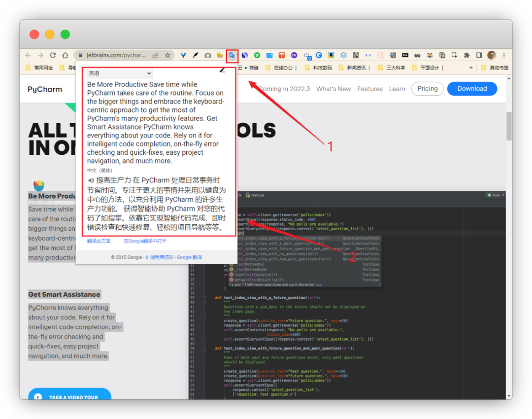This screenshot has width=532, height=419.
Task: Open the browser home page icon
Action: pos(65,55)
